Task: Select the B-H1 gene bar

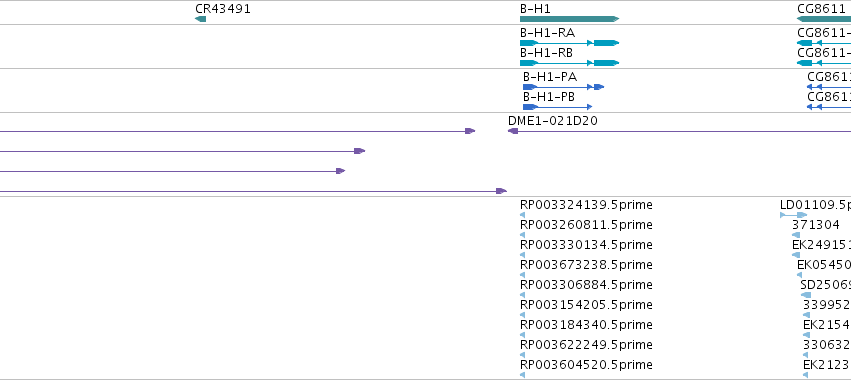Action: (x=569, y=19)
